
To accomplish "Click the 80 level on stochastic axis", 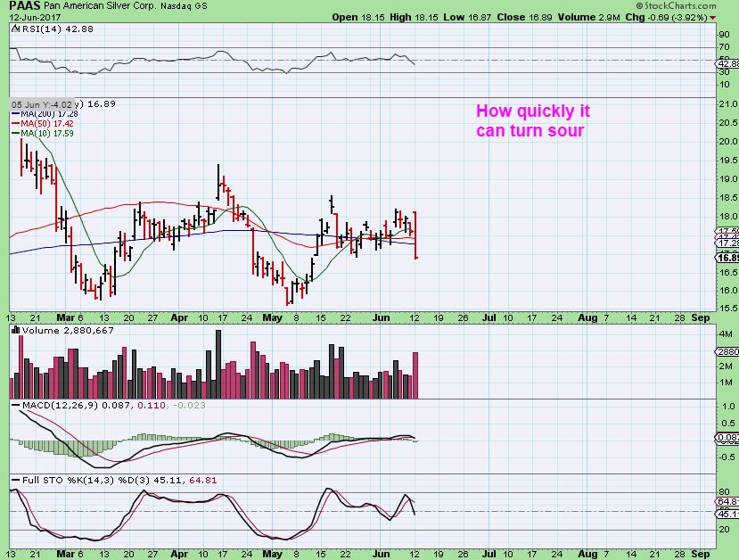I will tap(725, 492).
